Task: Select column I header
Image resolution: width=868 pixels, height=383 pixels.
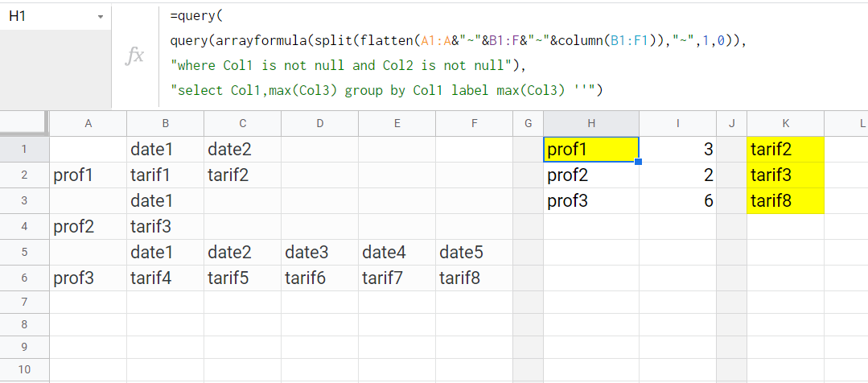Action: (x=677, y=123)
